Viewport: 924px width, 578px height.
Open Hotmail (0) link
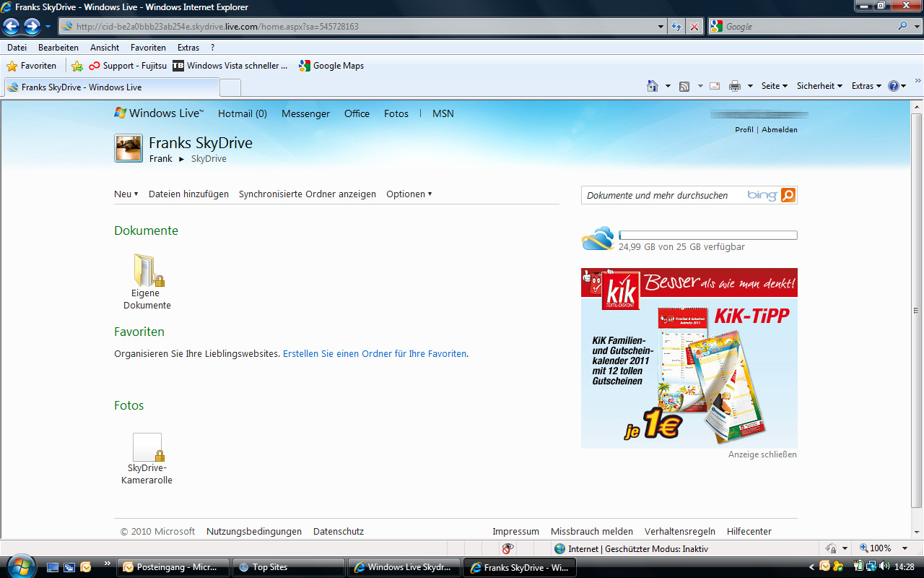pyautogui.click(x=243, y=113)
